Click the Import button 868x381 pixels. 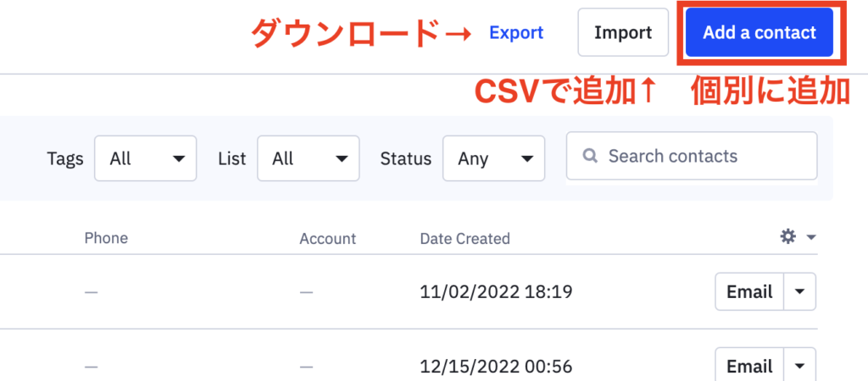point(623,32)
